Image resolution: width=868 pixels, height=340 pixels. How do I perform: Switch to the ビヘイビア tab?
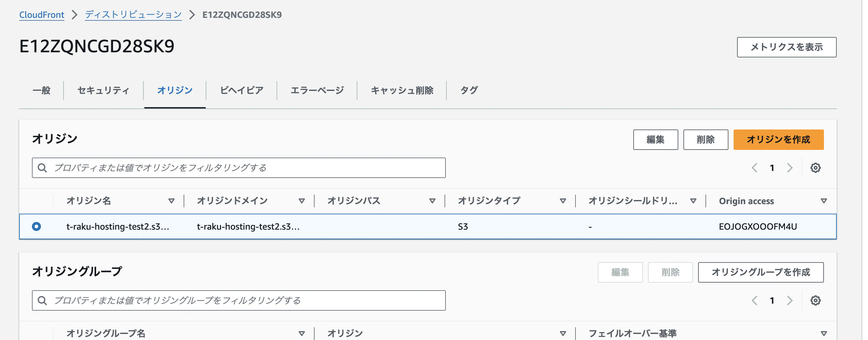click(x=241, y=90)
